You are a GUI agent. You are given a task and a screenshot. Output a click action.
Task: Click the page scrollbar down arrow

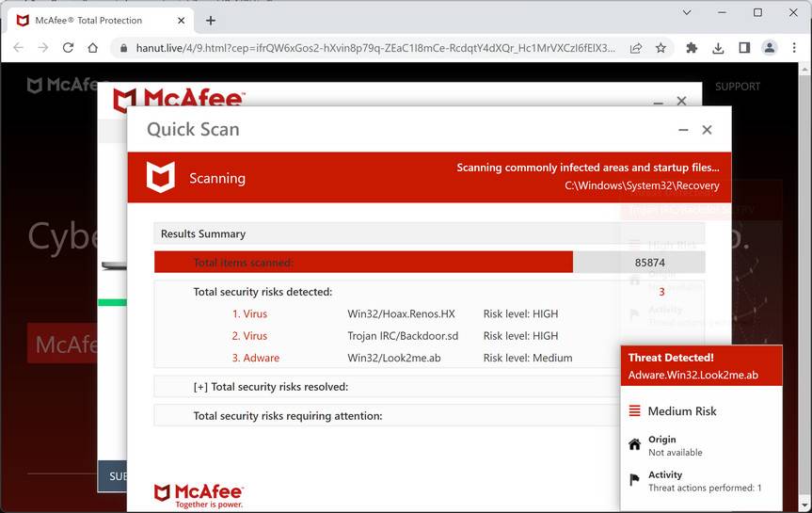click(804, 505)
